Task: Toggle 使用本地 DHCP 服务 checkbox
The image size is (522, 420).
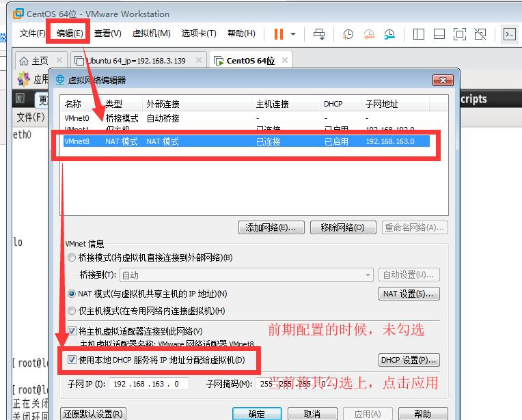Action: (x=72, y=359)
